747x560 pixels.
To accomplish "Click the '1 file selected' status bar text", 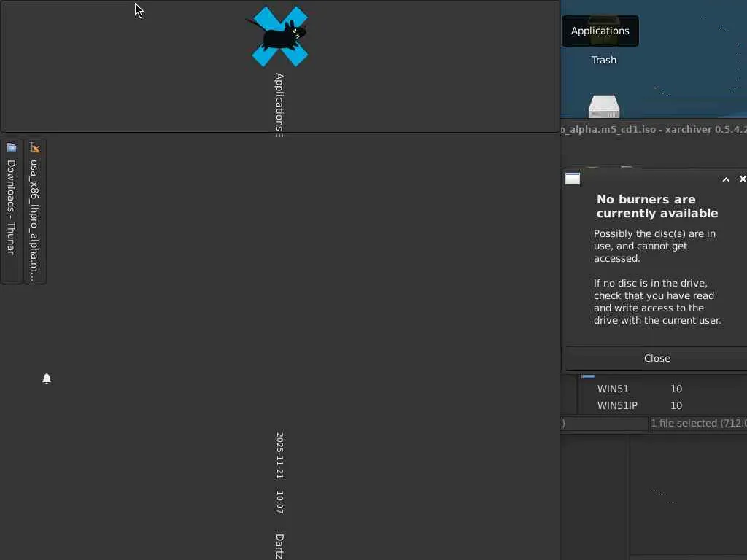I will [x=698, y=424].
